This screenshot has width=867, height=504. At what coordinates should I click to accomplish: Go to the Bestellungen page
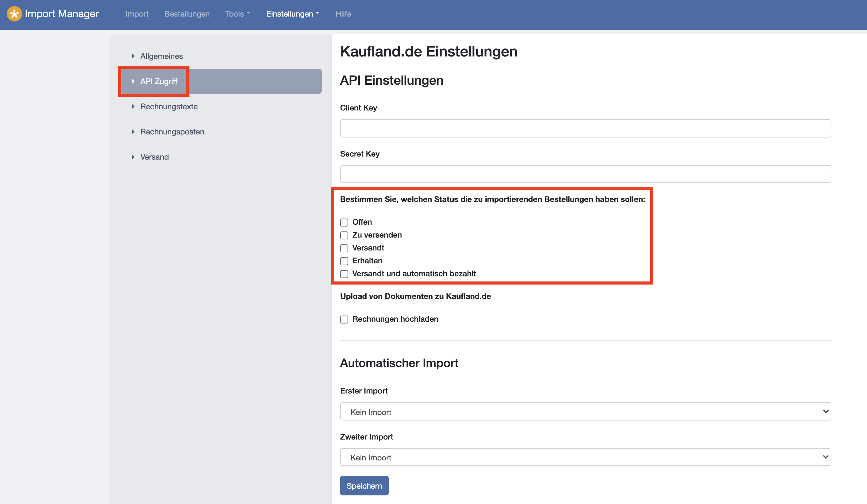(x=187, y=14)
